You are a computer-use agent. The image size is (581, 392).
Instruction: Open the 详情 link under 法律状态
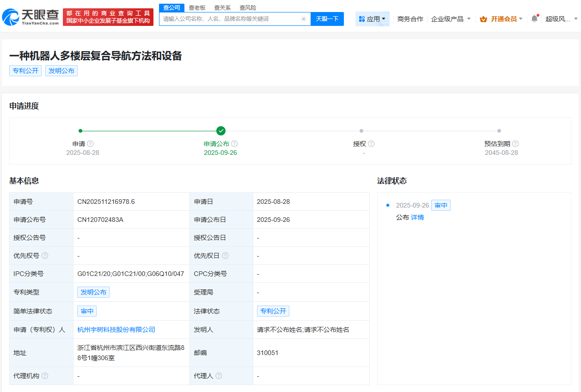click(417, 217)
